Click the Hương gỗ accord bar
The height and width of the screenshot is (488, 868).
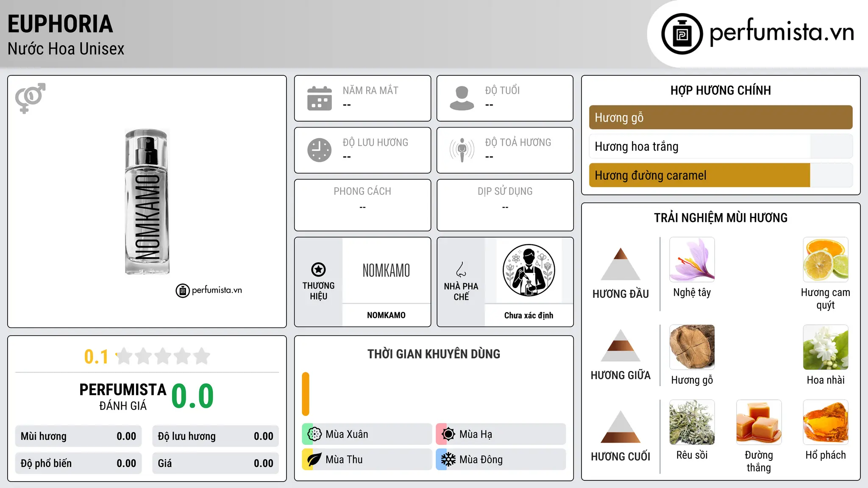pos(721,117)
